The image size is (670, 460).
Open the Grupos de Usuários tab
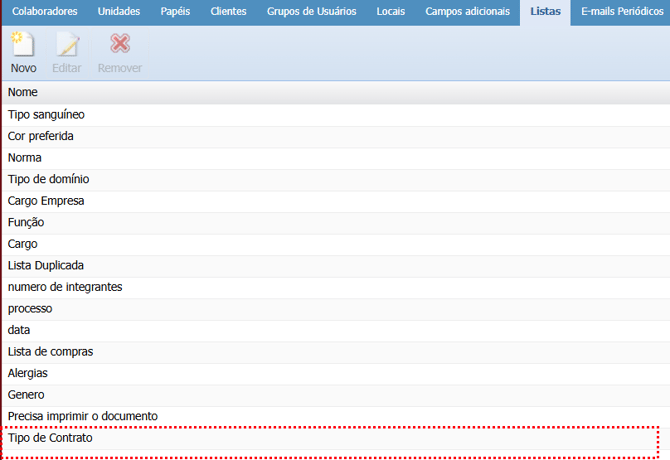click(x=310, y=12)
